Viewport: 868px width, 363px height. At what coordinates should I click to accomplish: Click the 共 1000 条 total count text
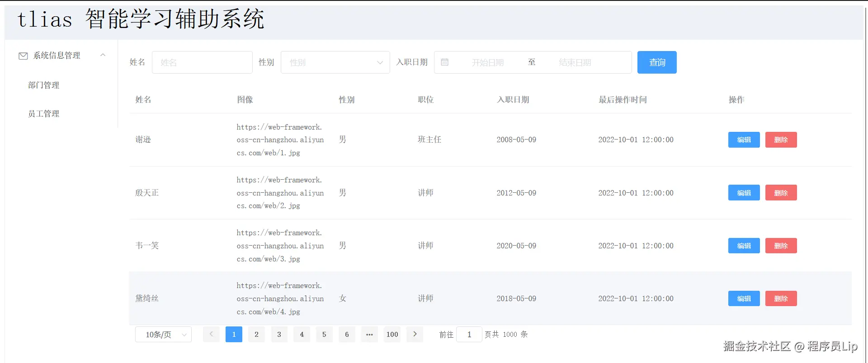point(510,334)
